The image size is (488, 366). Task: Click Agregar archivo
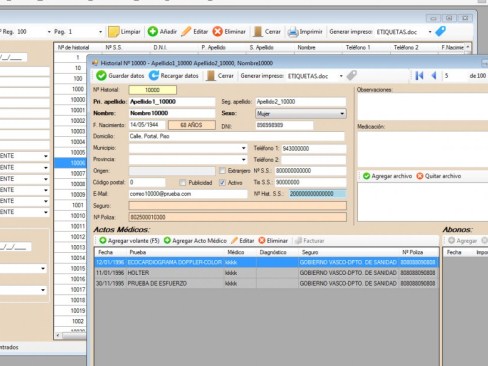coord(387,176)
